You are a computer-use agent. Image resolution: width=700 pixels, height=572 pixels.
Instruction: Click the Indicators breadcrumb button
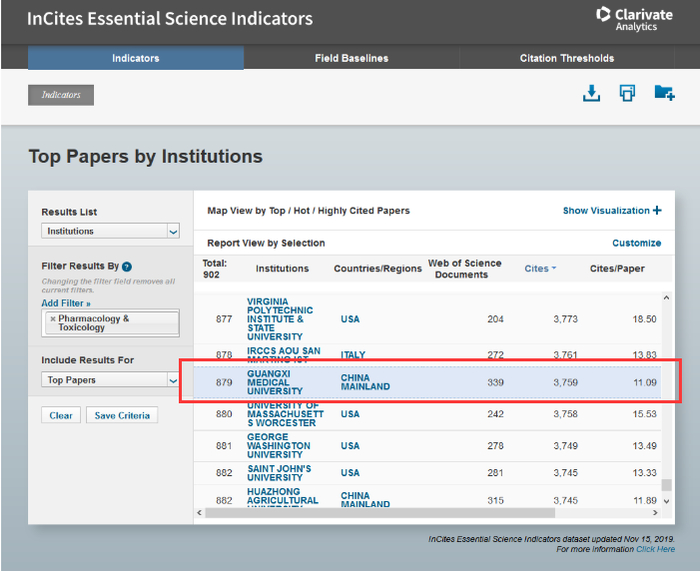pyautogui.click(x=61, y=95)
